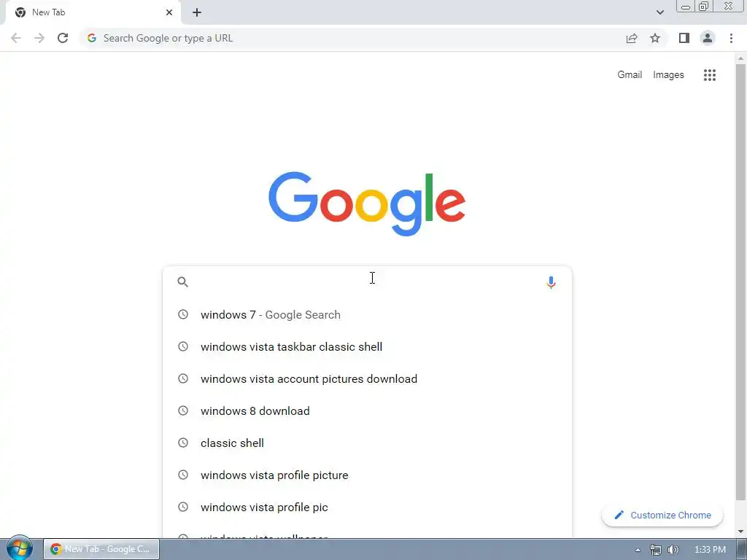Viewport: 747px width, 560px height.
Task: Open the Gmail link
Action: tap(630, 75)
